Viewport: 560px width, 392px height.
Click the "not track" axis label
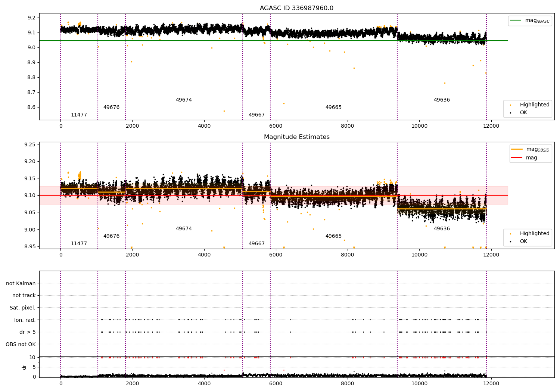pyautogui.click(x=24, y=296)
